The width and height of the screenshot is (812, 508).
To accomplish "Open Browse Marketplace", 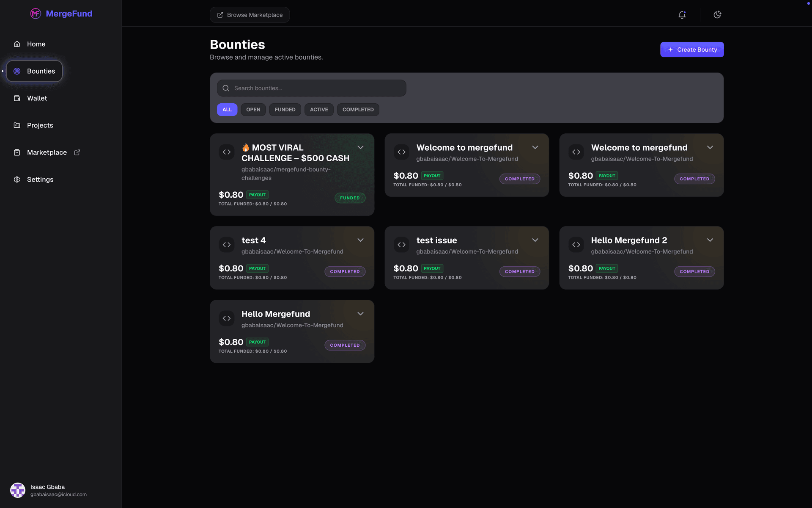I will (x=250, y=14).
